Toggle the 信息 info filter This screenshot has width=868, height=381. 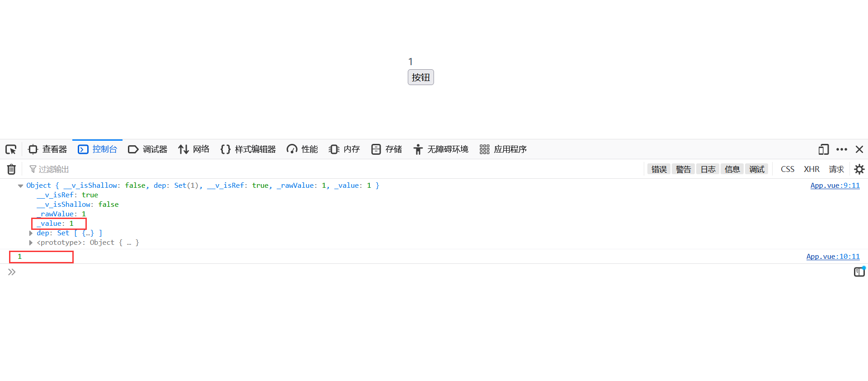click(x=732, y=169)
